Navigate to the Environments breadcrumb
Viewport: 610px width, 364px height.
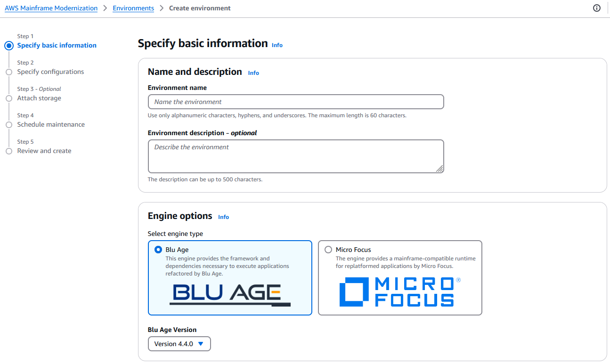(x=133, y=8)
